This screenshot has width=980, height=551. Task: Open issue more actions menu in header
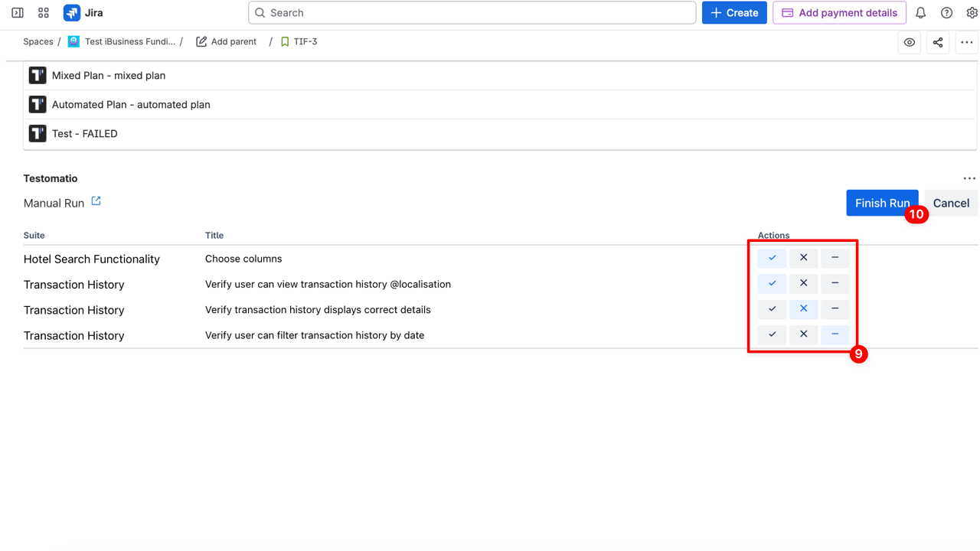pos(966,43)
